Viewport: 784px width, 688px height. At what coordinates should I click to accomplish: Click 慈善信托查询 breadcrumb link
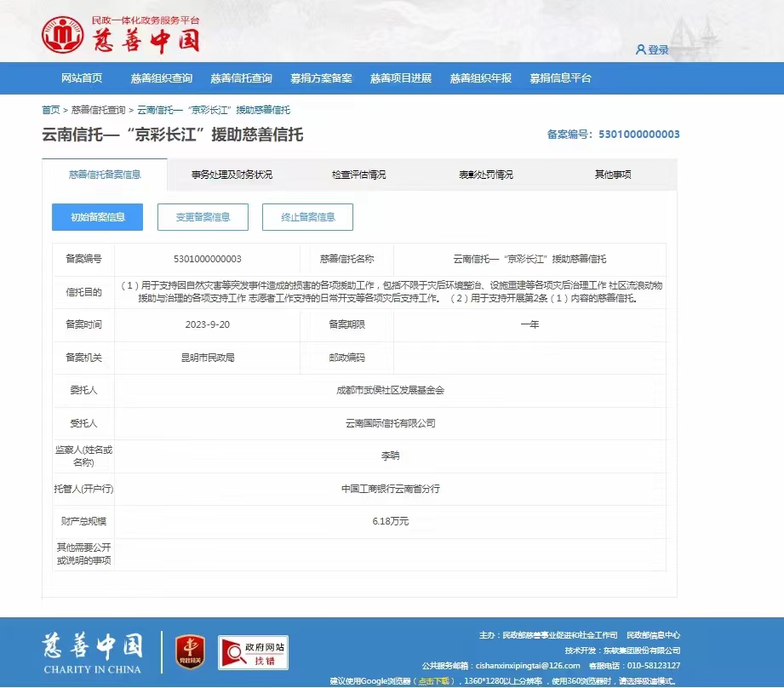pyautogui.click(x=98, y=110)
